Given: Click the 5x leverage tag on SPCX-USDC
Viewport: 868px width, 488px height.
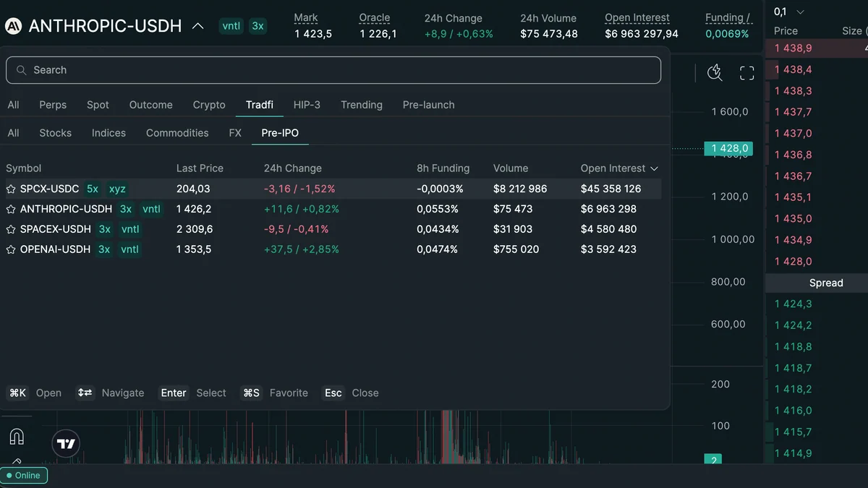Looking at the screenshot, I should [93, 189].
